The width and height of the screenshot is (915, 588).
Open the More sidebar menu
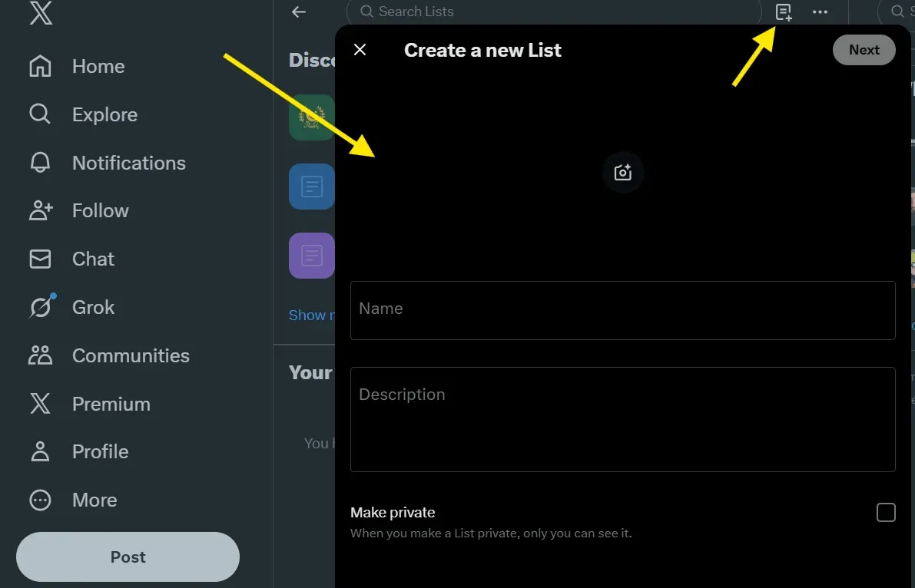pyautogui.click(x=94, y=500)
